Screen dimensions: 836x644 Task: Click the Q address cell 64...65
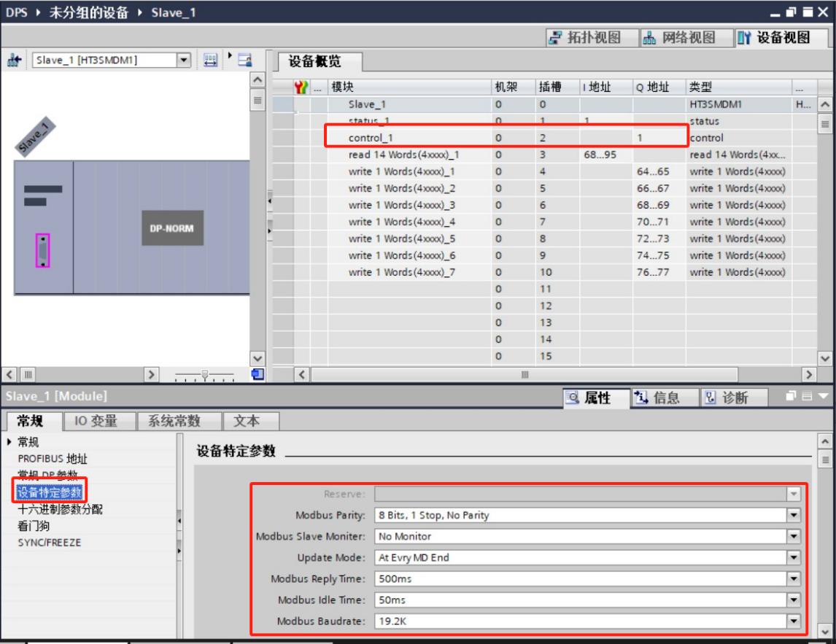[659, 171]
